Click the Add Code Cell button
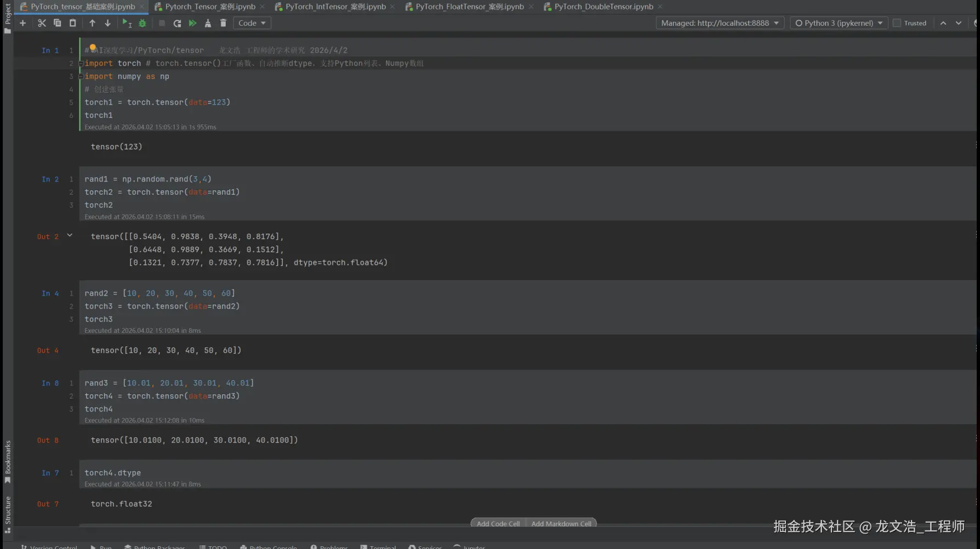The image size is (980, 549). 498,524
